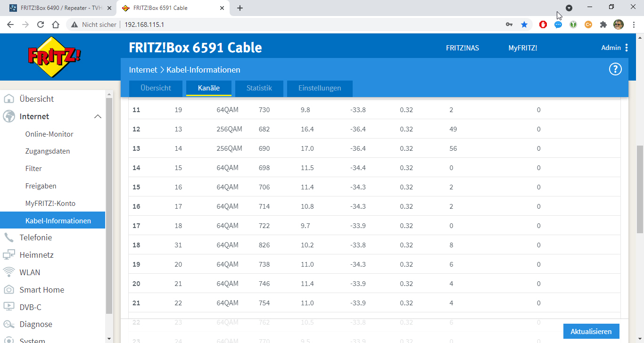The image size is (644, 343).
Task: Click frequency 722 in row 17
Action: pyautogui.click(x=264, y=226)
